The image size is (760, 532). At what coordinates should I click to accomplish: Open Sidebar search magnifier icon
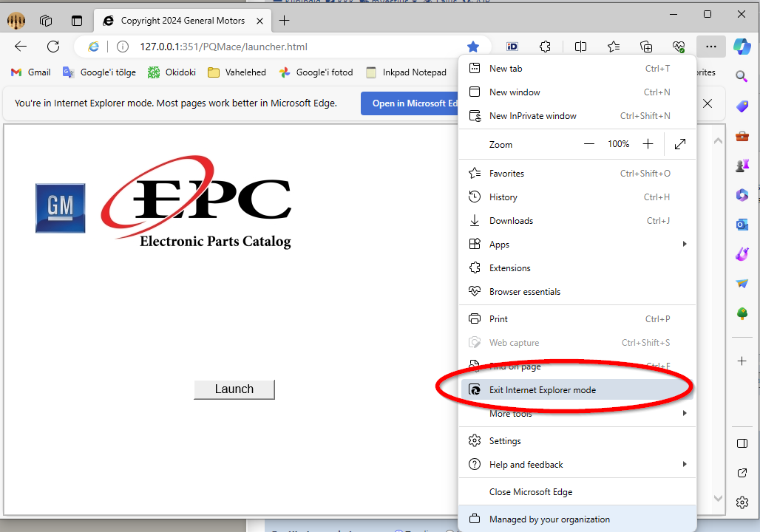(742, 76)
